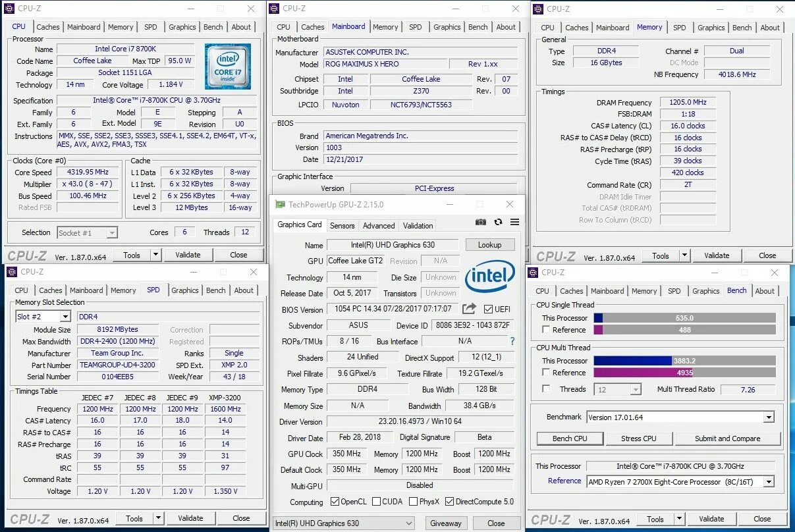Click the Intel Core i7 badge image
795x532 pixels.
[x=227, y=66]
